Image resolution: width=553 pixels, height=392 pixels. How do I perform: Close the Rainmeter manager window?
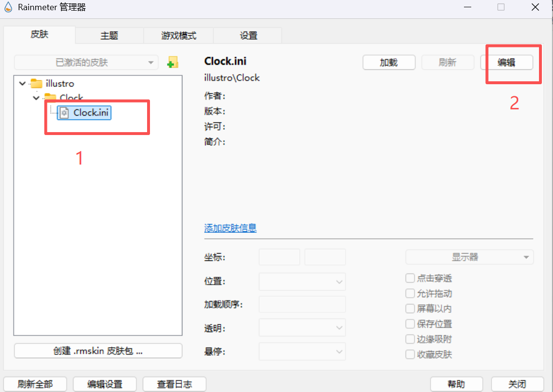pos(535,7)
